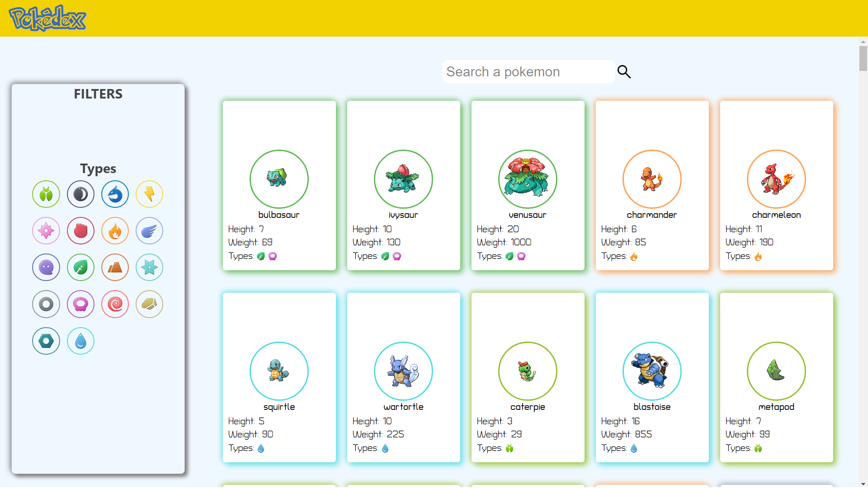868x488 pixels.
Task: Select the Dragon type filter
Action: tap(115, 194)
